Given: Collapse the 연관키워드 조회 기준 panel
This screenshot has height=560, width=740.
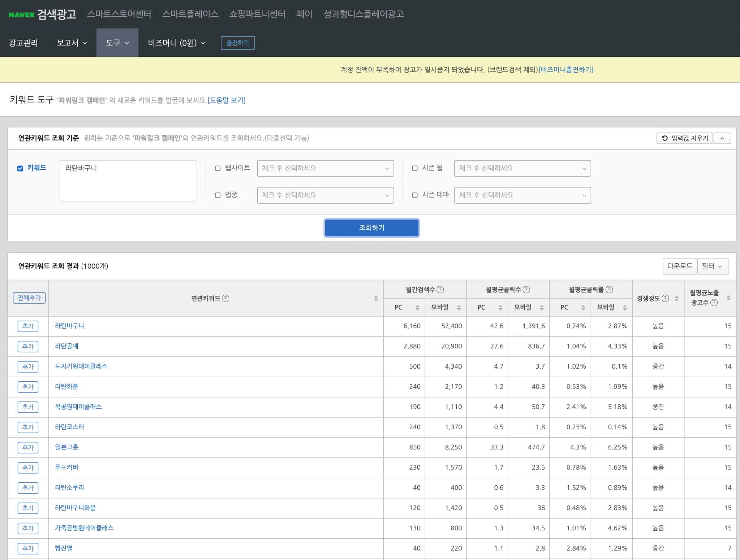Looking at the screenshot, I should [x=722, y=138].
